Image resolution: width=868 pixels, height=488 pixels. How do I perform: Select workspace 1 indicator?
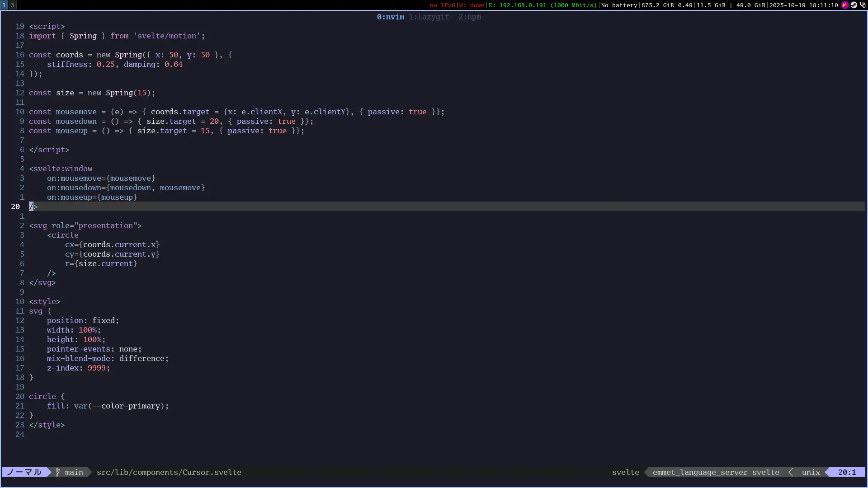4,5
